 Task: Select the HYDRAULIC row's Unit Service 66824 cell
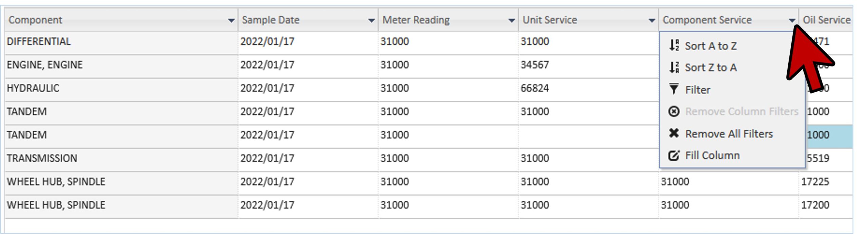[x=535, y=88]
